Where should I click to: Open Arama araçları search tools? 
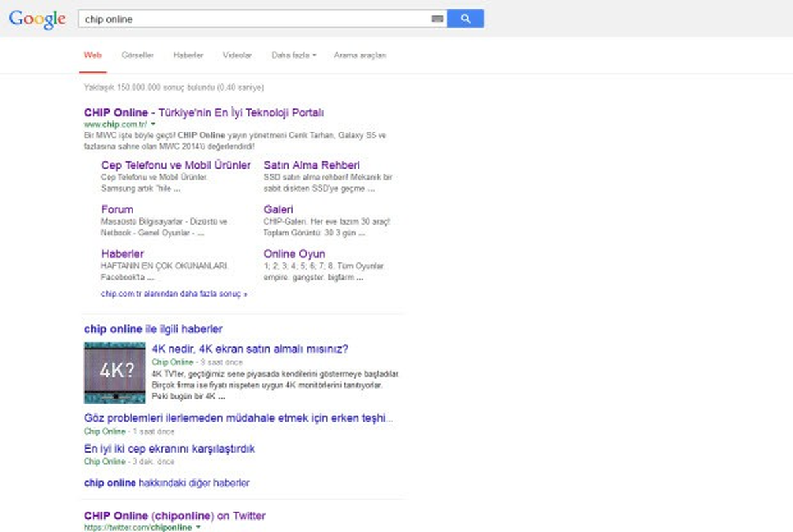[x=359, y=56]
